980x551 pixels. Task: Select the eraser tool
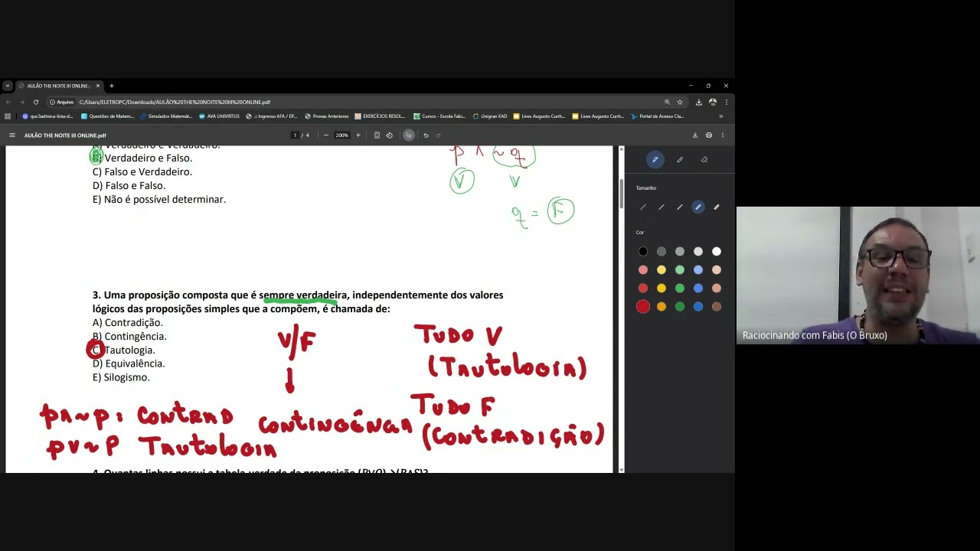704,159
